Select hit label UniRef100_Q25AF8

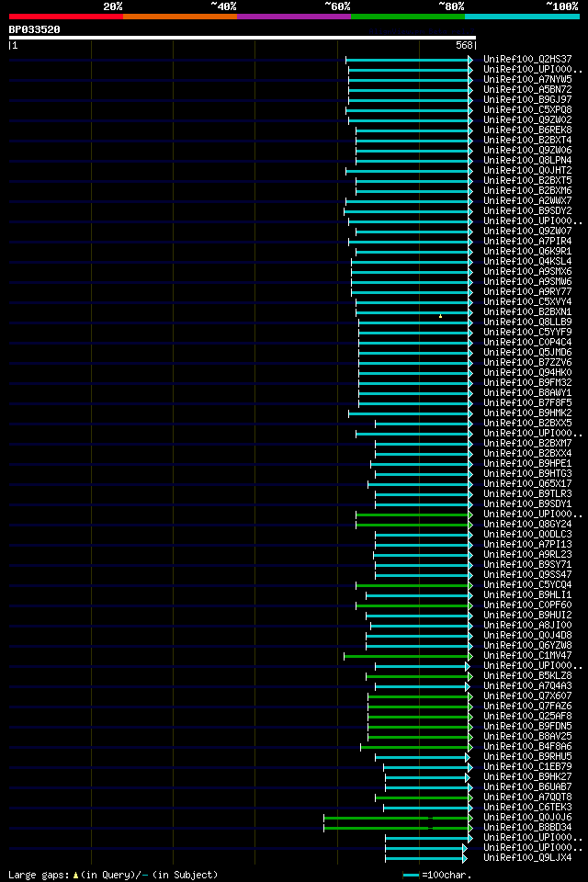pos(527,717)
